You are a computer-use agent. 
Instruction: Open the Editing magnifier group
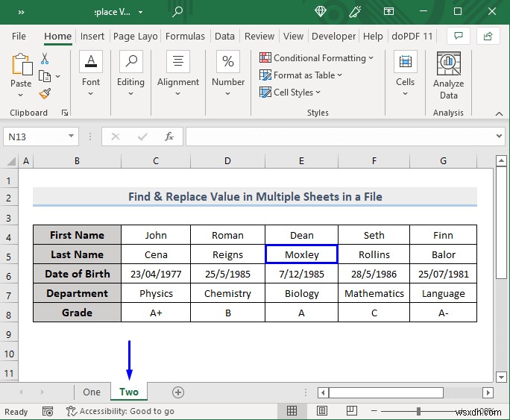(x=130, y=61)
